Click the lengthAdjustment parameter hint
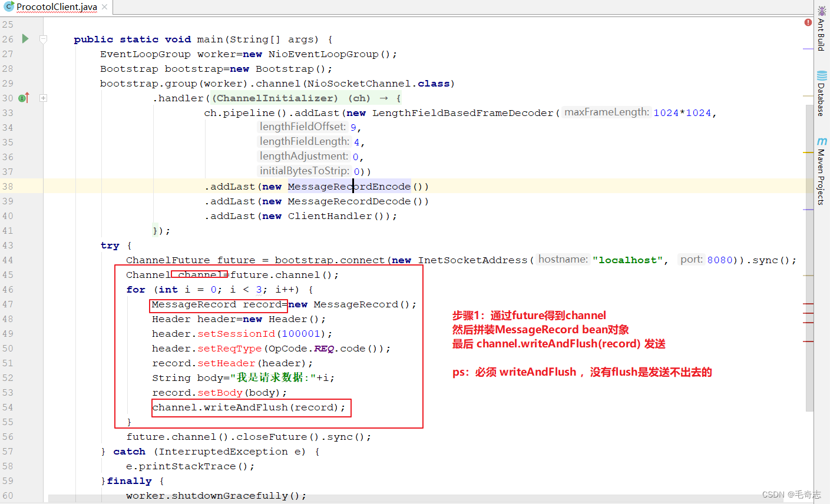 304,157
